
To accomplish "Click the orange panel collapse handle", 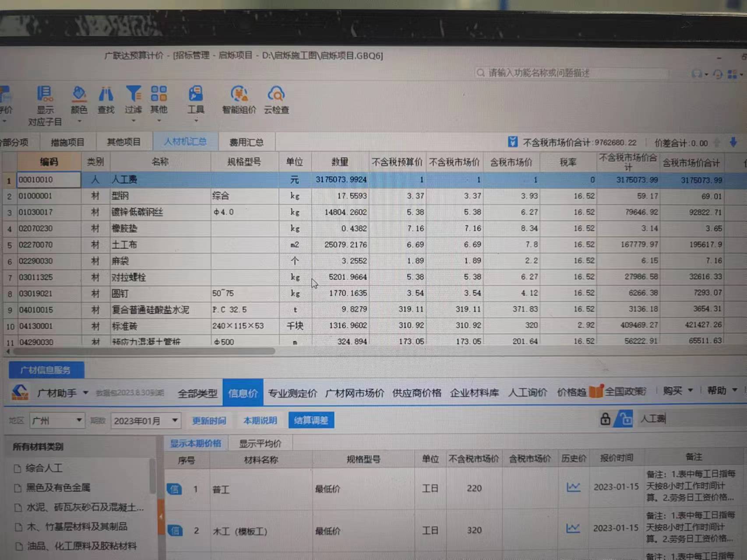I will pyautogui.click(x=161, y=517).
